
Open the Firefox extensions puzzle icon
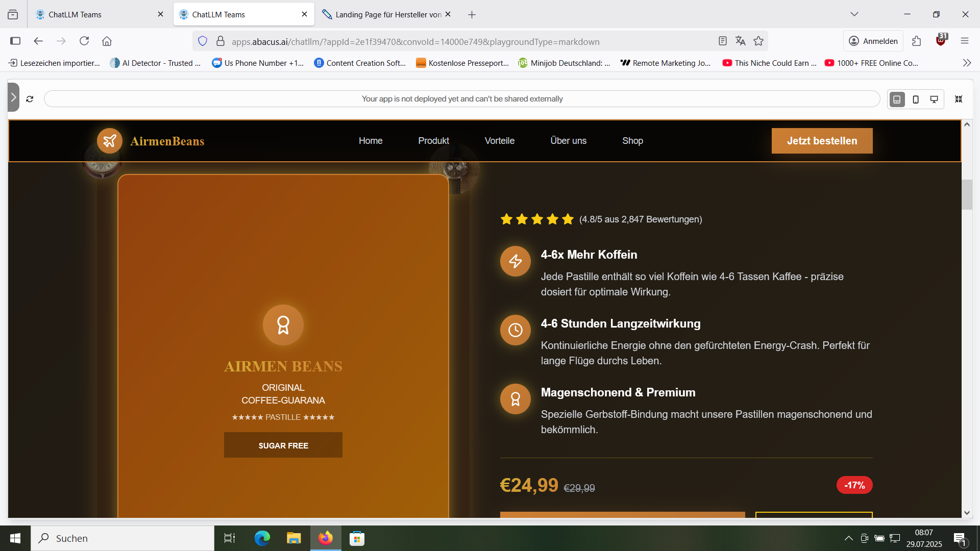point(917,41)
